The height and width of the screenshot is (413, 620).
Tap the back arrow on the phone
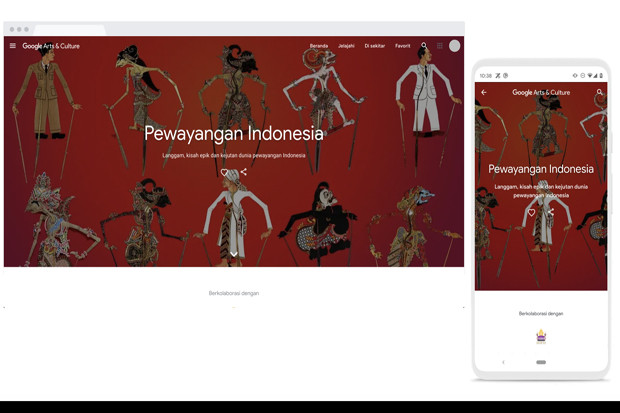pos(484,92)
